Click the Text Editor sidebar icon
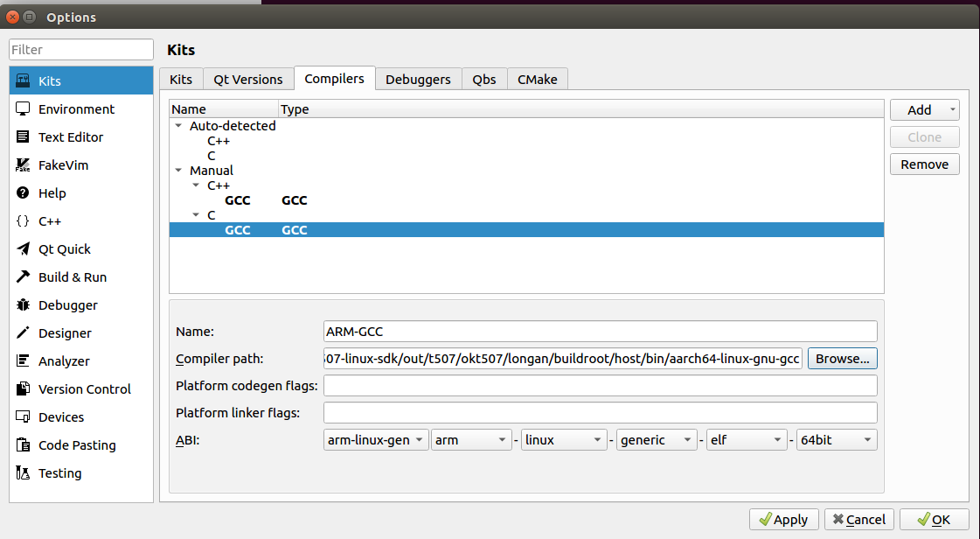This screenshot has width=980, height=539. [23, 137]
